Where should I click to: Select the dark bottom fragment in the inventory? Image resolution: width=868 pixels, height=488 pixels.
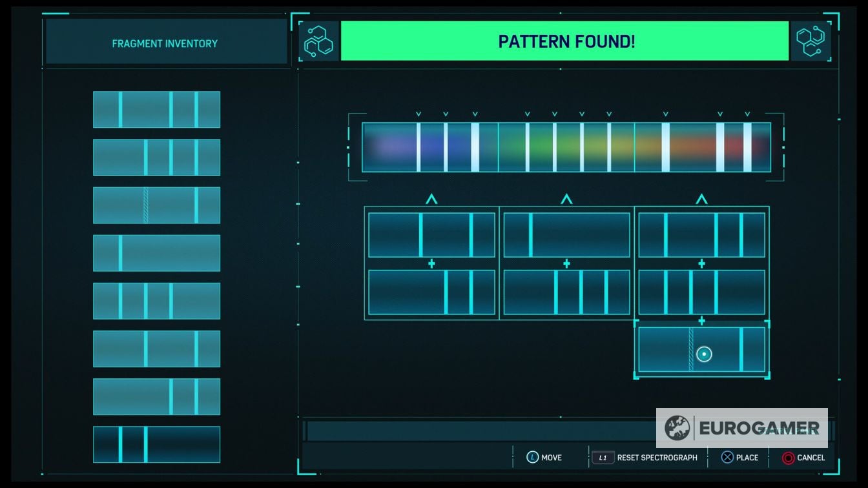(156, 444)
